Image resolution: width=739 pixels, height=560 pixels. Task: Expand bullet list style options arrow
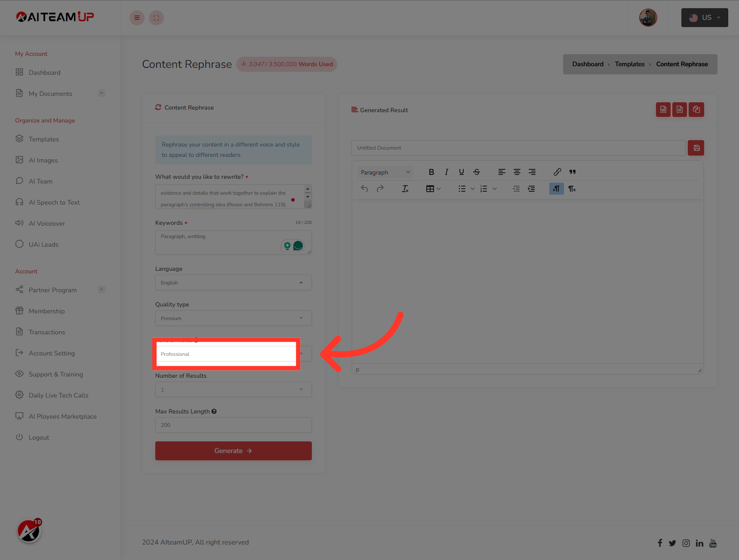[472, 189]
